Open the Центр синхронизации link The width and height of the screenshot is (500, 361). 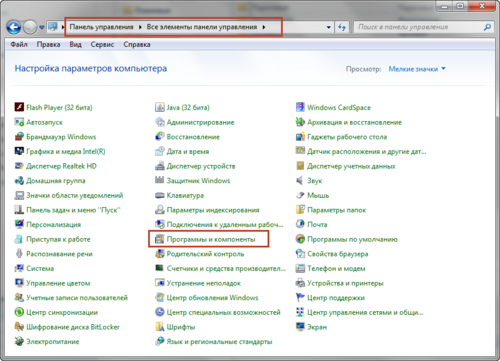tap(62, 312)
